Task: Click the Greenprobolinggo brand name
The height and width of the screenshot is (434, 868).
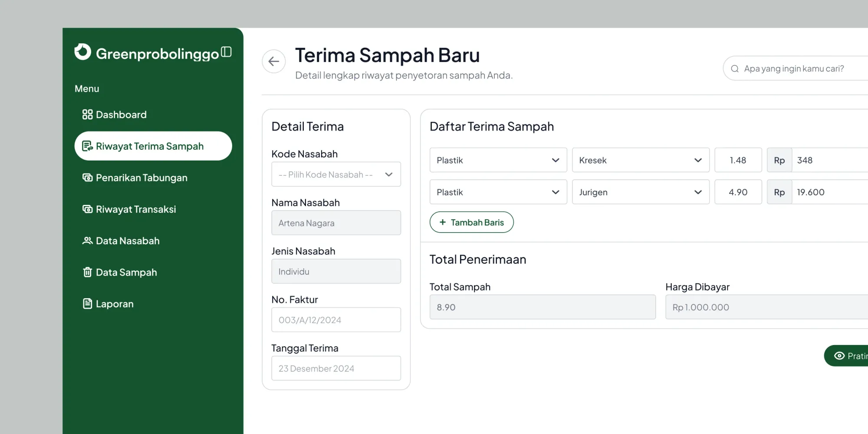Action: [x=158, y=54]
